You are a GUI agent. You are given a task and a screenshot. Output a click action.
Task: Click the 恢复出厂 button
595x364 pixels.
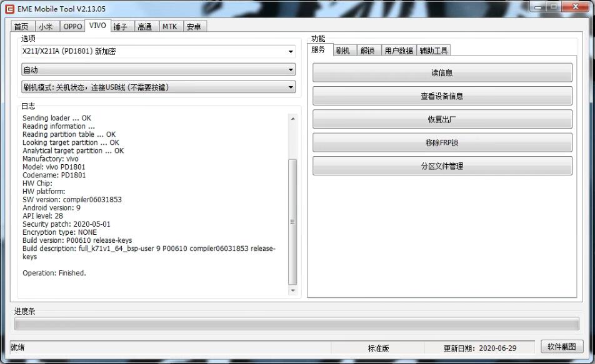pyautogui.click(x=442, y=119)
